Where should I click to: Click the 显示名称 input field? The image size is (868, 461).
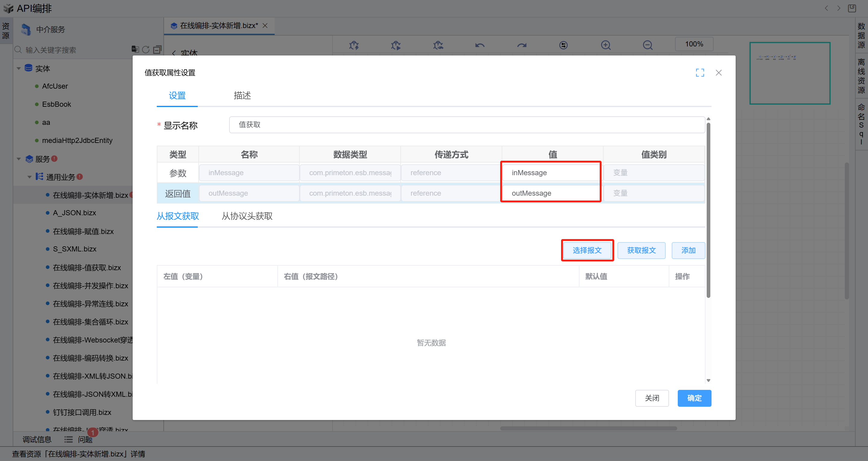point(466,125)
